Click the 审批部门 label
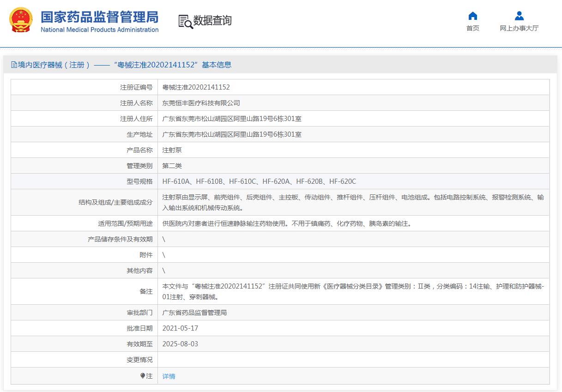The image size is (562, 392). pyautogui.click(x=139, y=313)
